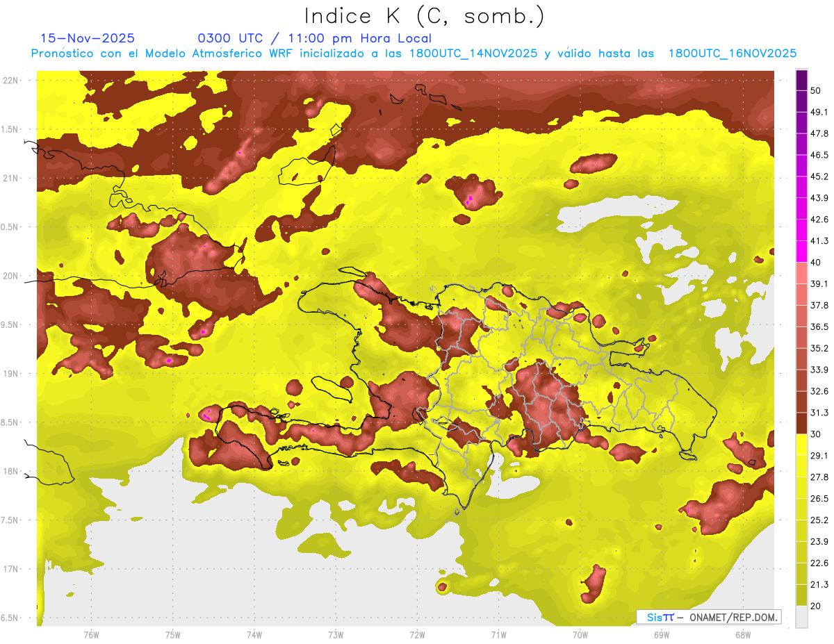Click the color bar label '20'
The image size is (834, 644).
coord(816,606)
